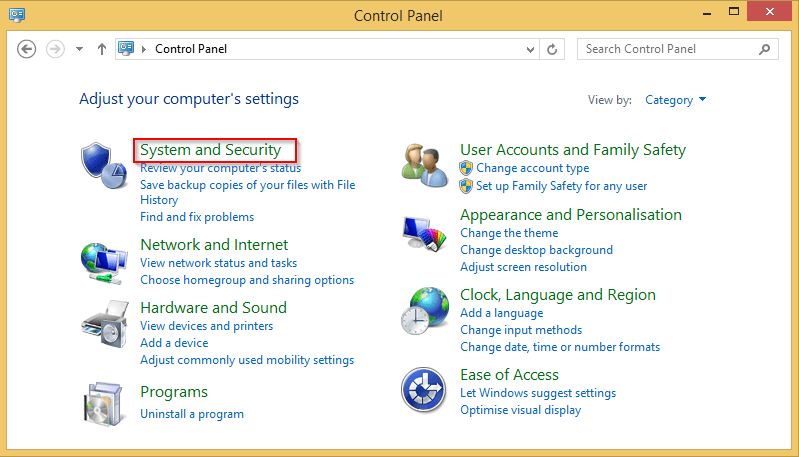
Task: Open the System and Security heading
Action: pos(210,150)
